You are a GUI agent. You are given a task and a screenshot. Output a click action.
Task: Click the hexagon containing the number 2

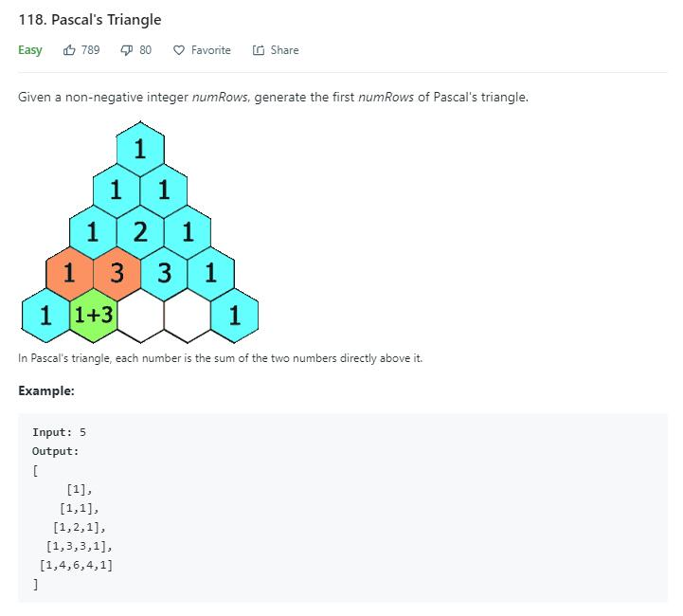coord(140,232)
